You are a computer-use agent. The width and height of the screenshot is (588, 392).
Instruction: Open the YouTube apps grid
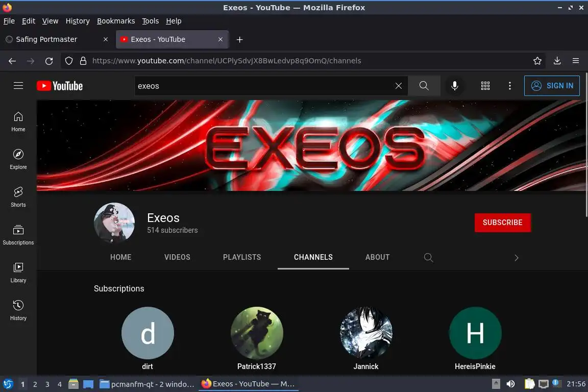(x=485, y=86)
